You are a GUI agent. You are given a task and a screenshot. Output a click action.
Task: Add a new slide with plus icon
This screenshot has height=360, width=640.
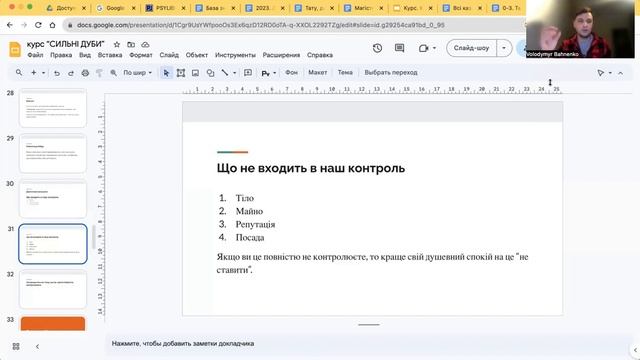tap(33, 73)
